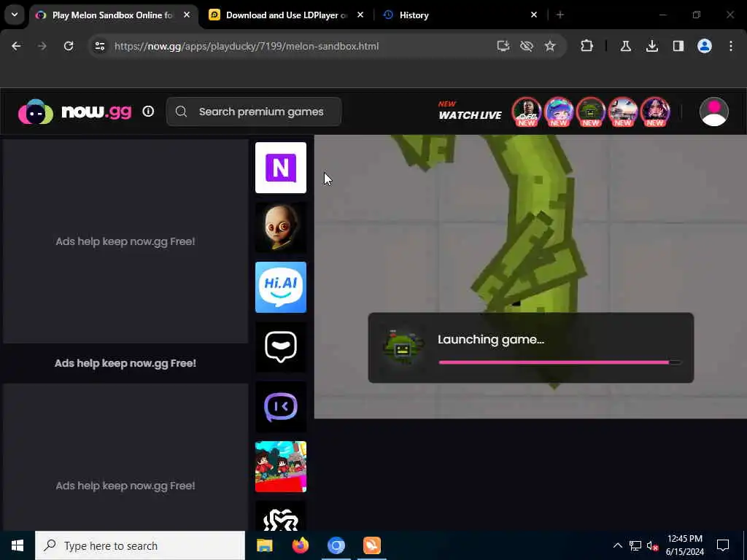Click the Launching game progress bar
This screenshot has width=747, height=560.
(560, 362)
